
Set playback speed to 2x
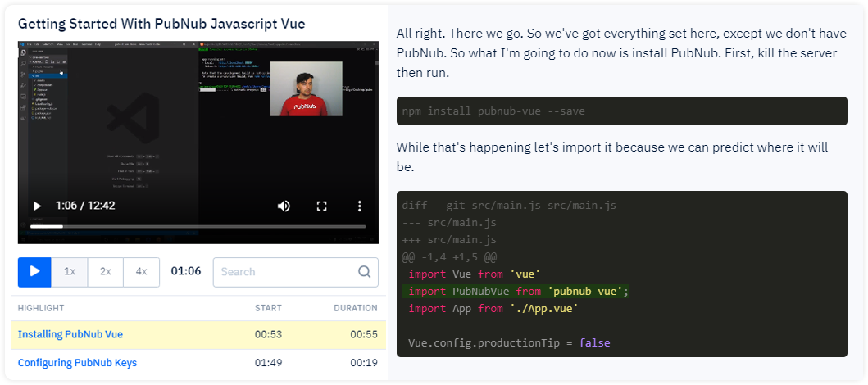point(105,272)
